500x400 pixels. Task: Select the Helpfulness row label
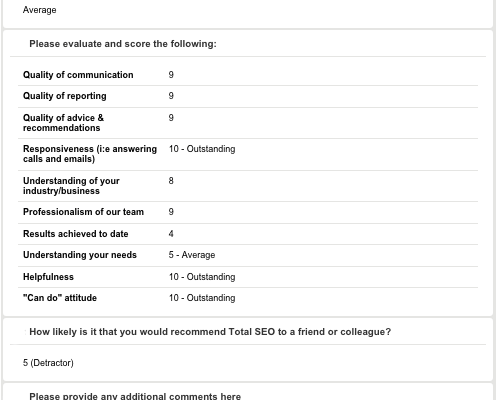click(x=48, y=277)
